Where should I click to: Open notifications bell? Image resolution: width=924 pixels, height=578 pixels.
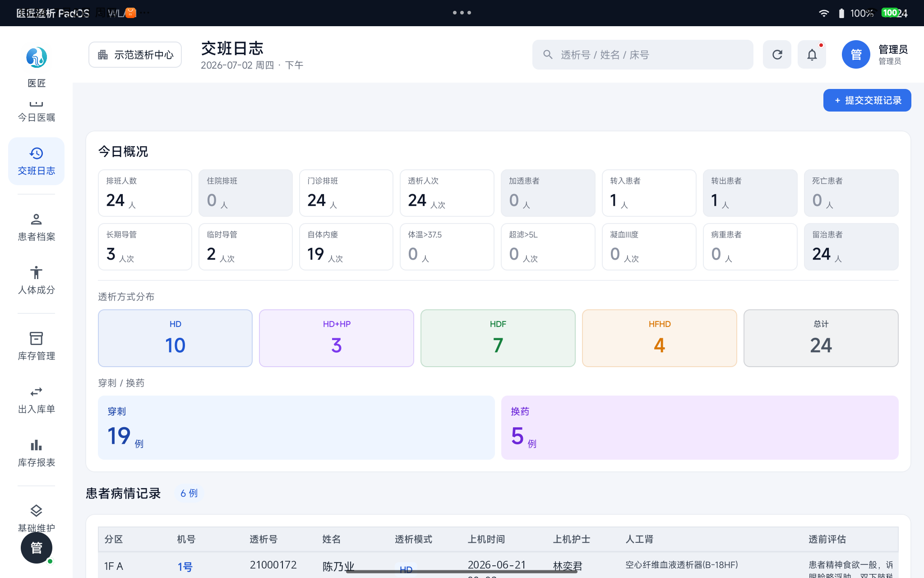coord(812,55)
